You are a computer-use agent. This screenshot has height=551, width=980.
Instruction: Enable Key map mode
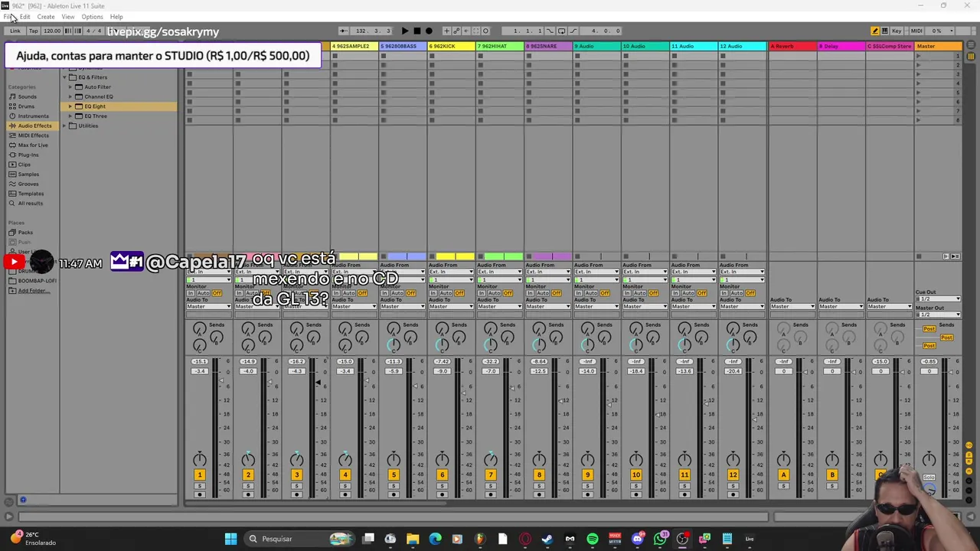click(x=897, y=31)
